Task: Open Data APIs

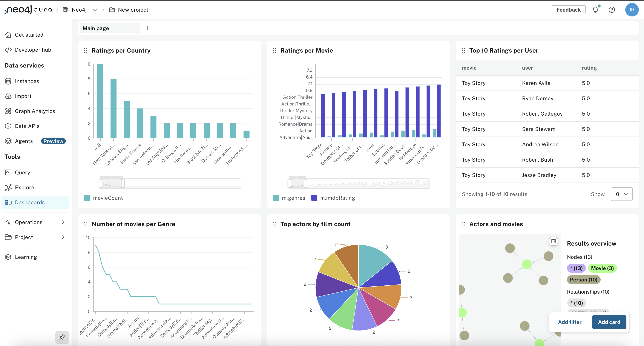Action: (x=27, y=126)
